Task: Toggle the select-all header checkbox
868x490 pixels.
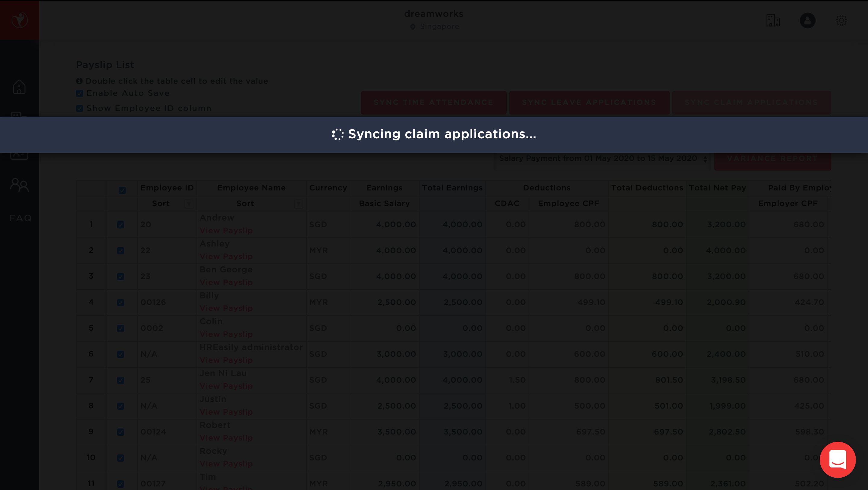Action: (122, 190)
